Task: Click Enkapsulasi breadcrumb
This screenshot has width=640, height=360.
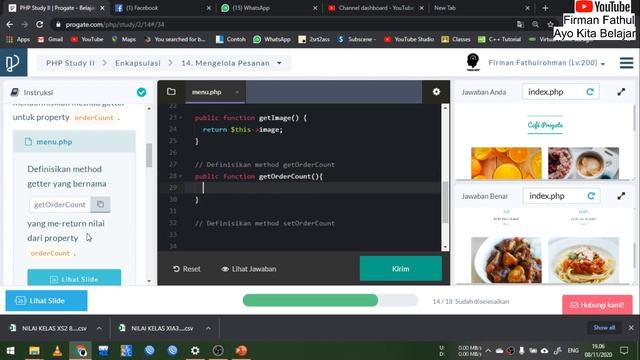Action: (x=138, y=63)
